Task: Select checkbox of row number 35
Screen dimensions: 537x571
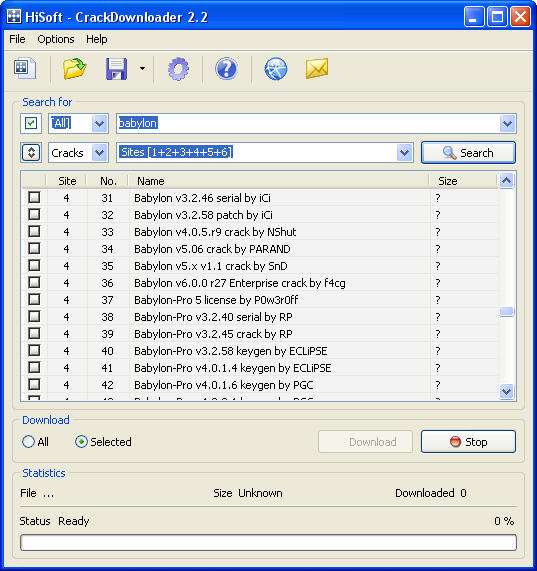Action: coord(34,265)
